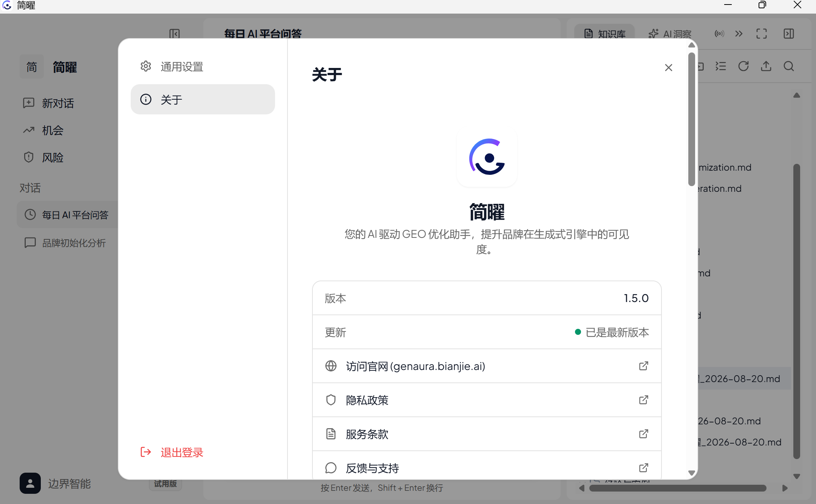Click the 退出登录 logout button
This screenshot has width=816, height=504.
pyautogui.click(x=172, y=452)
